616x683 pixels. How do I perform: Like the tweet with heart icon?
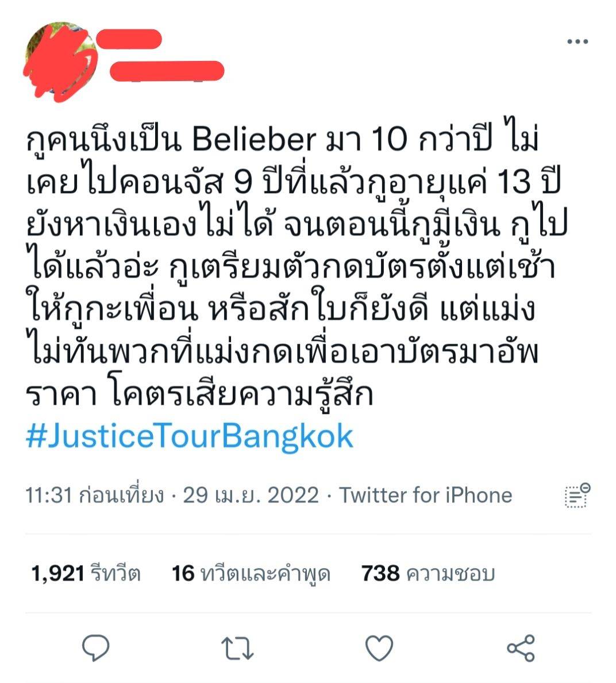[x=379, y=648]
